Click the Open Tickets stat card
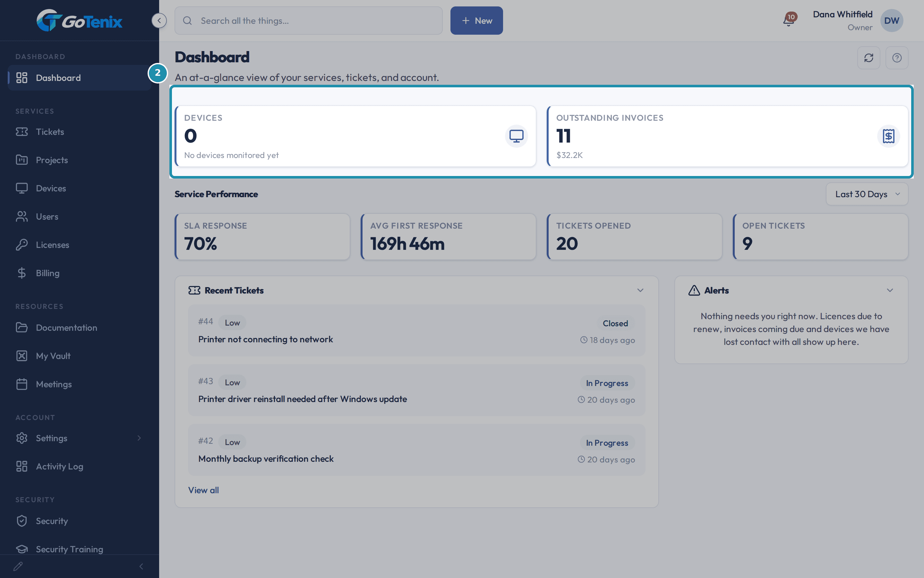The image size is (924, 578). tap(820, 237)
